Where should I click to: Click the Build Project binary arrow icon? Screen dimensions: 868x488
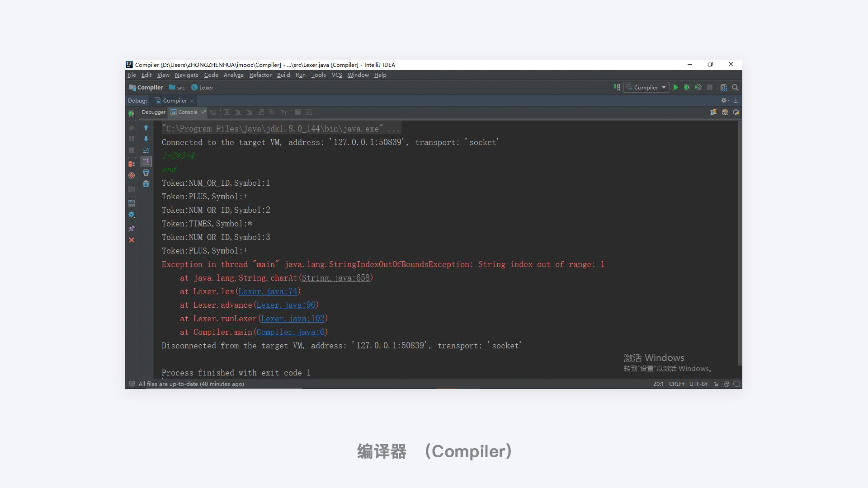point(617,87)
